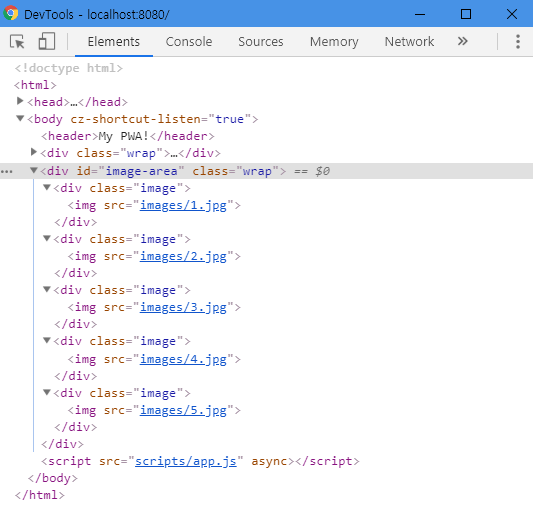
Task: Select closing div after images/3.jpg
Action: coord(75,324)
